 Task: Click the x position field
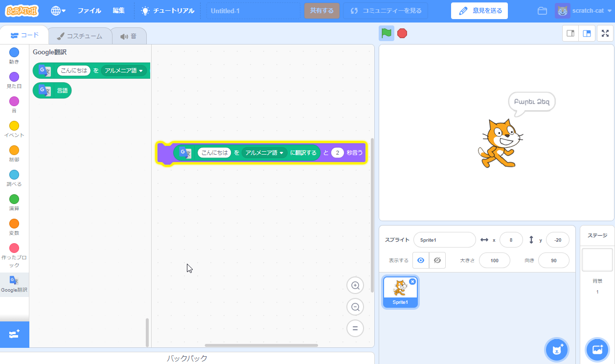[511, 240]
